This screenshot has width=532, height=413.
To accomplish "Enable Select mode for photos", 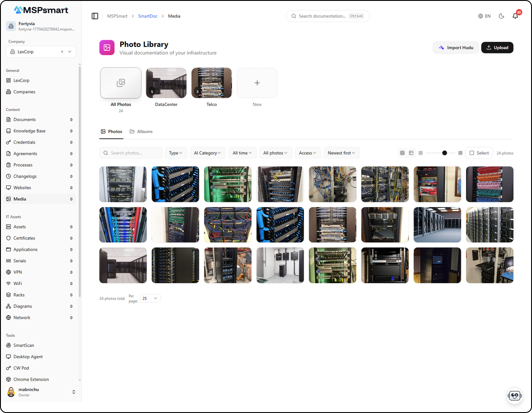I will pos(479,152).
